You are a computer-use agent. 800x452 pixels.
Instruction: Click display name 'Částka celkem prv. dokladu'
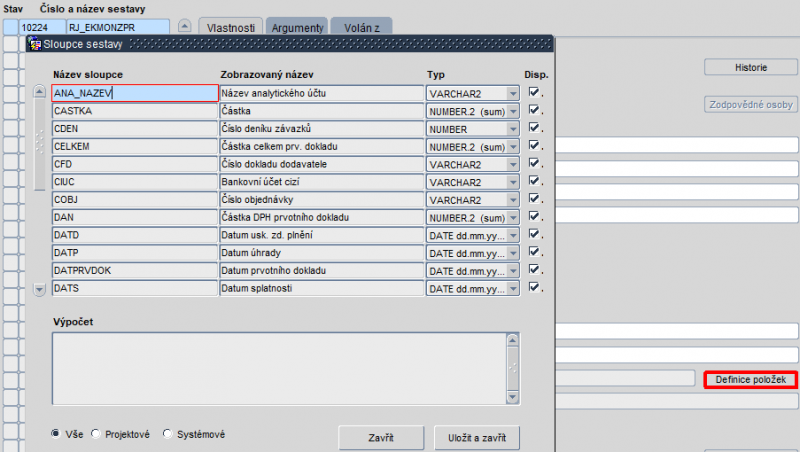pos(322,146)
